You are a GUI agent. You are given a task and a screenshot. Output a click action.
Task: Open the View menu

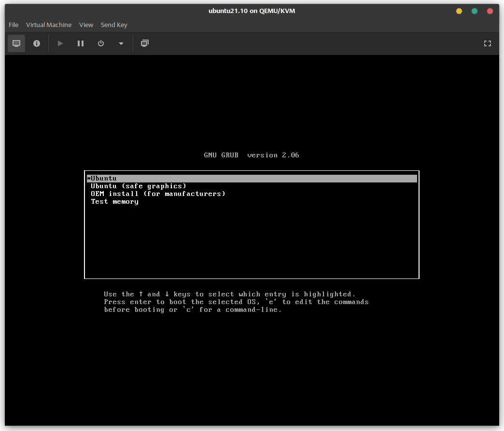tap(86, 25)
